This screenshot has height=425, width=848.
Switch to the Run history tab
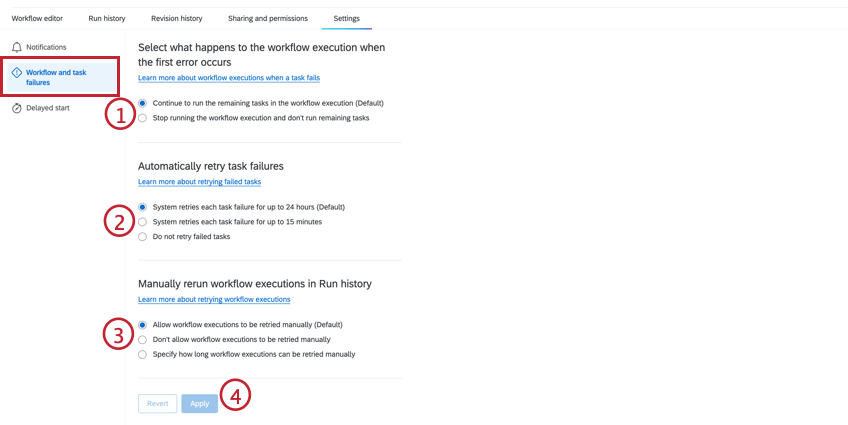(x=107, y=18)
